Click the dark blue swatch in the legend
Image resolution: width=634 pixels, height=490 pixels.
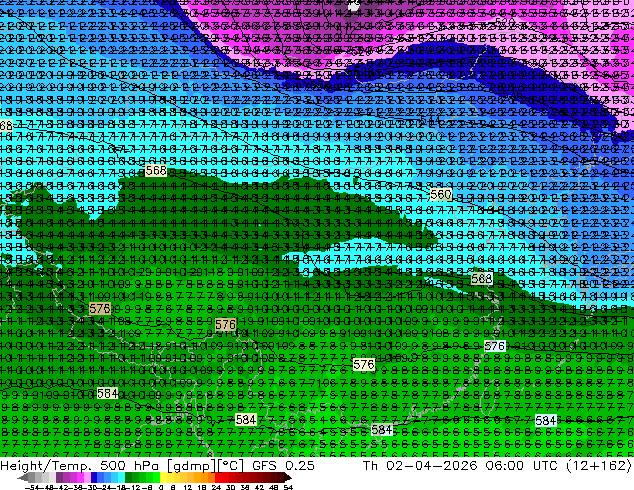94,477
